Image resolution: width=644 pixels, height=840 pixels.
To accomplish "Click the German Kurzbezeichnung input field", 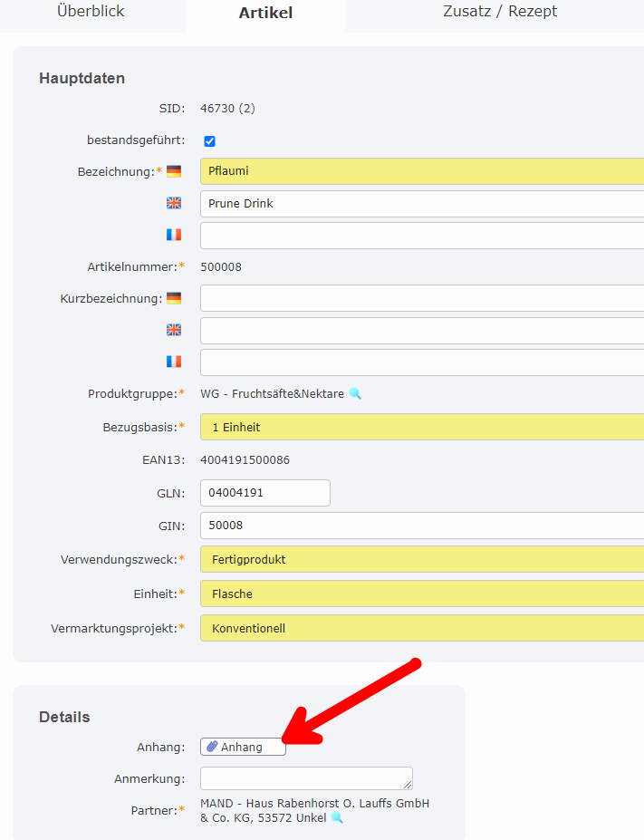I will (x=422, y=298).
